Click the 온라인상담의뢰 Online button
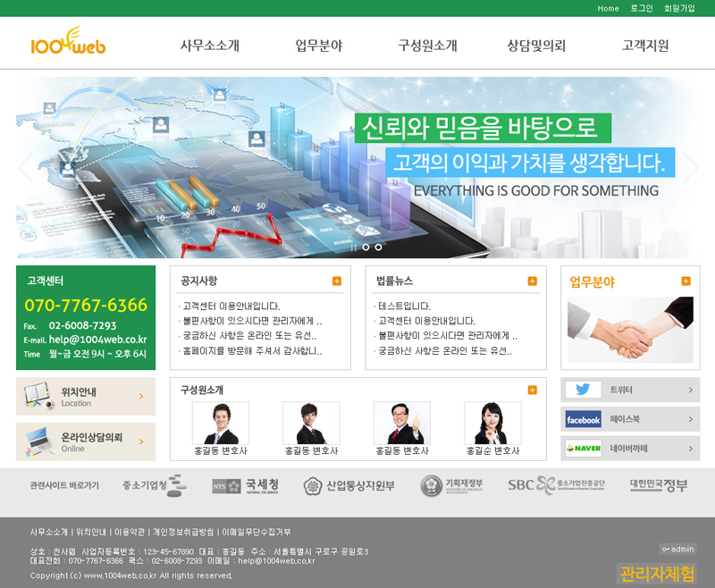Viewport: 715px width, 588px height. 86,441
